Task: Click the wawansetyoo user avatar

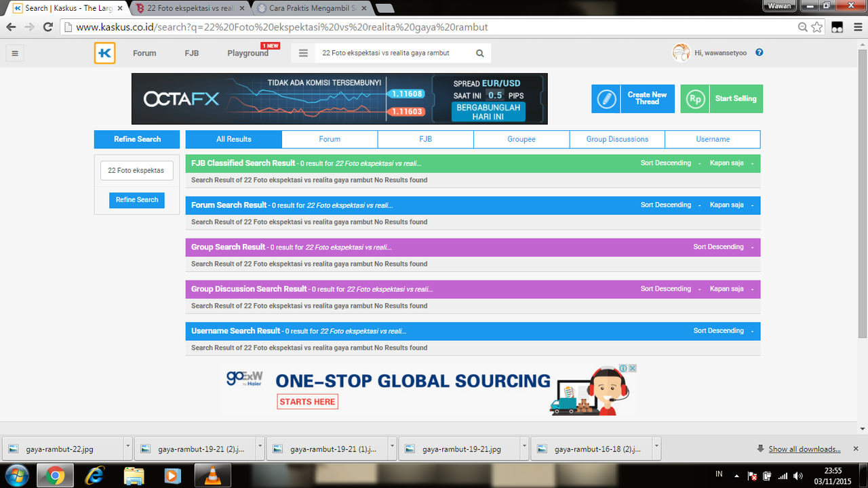Action: [x=681, y=53]
